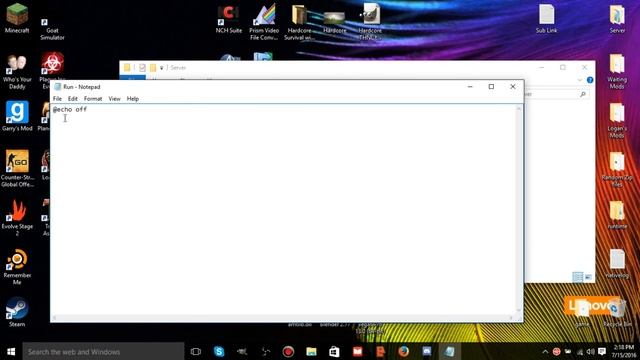Click the Notepad horizontal scrollbar
This screenshot has height=360, width=640.
[x=283, y=318]
